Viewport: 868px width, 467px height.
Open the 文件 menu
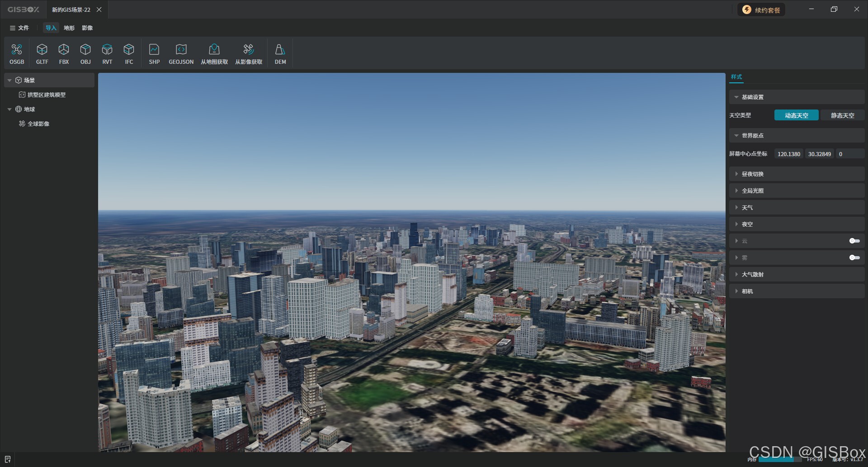point(19,28)
